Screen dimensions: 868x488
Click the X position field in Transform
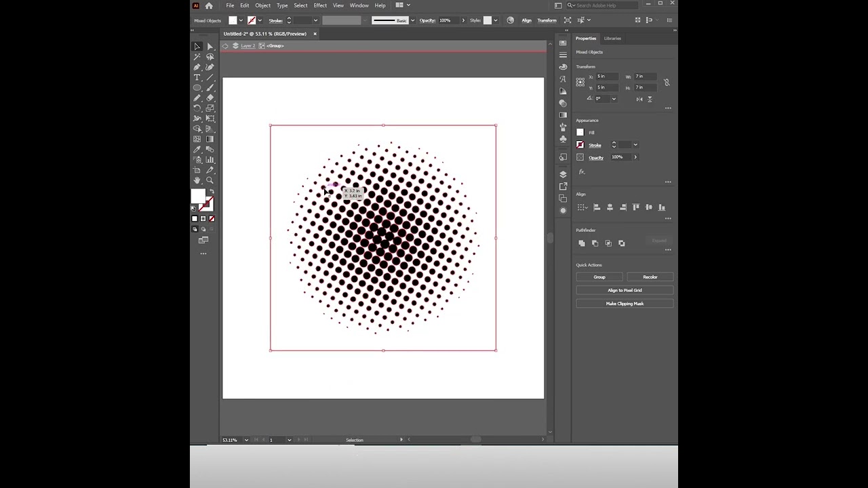[607, 77]
